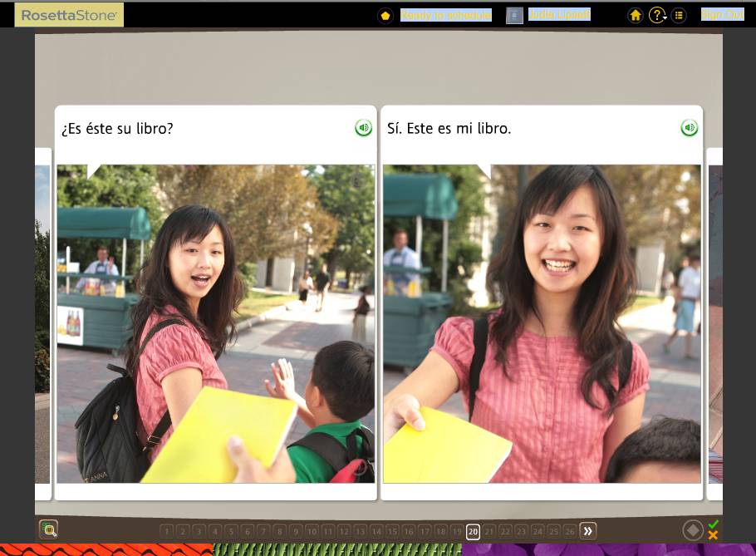Viewport: 756px width, 556px height.
Task: Click the diamond button in bottom bar
Action: [x=693, y=530]
